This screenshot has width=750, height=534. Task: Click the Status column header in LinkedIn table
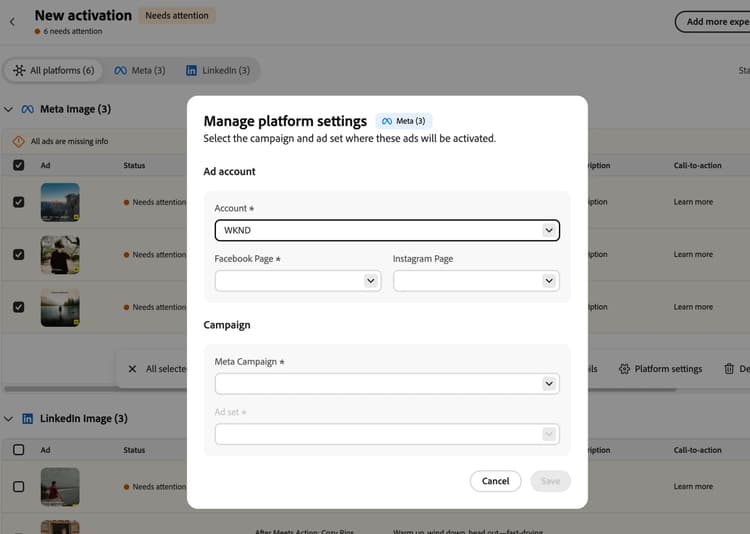[134, 450]
